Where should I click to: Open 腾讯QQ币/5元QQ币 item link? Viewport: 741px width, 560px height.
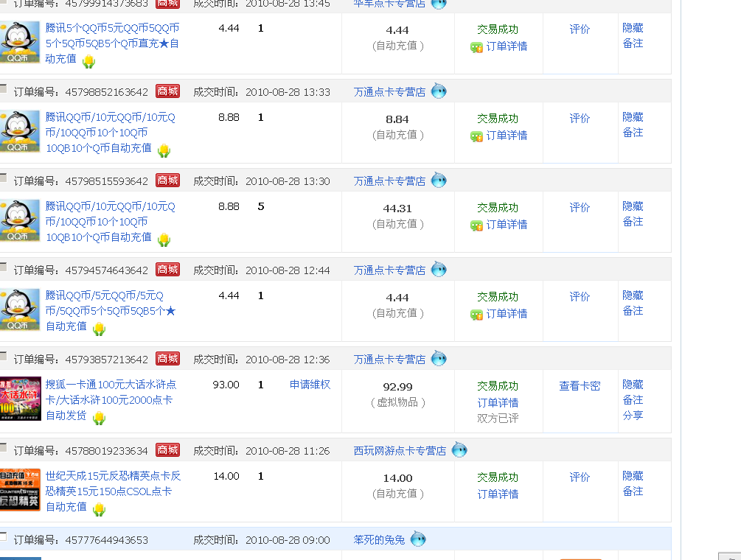tap(111, 311)
